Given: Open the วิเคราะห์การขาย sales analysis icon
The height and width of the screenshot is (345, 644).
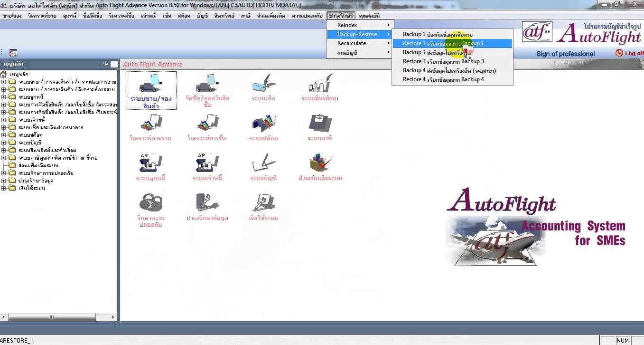Looking at the screenshot, I should tap(151, 123).
